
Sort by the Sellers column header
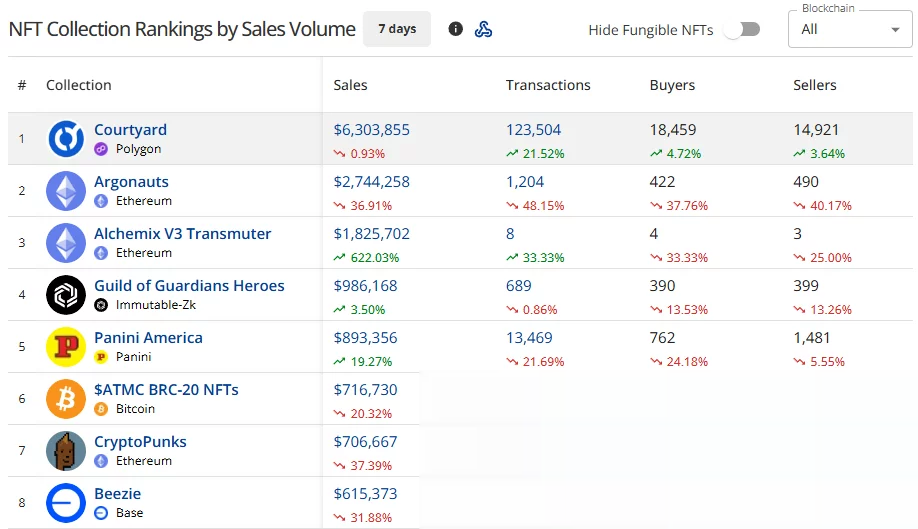814,85
